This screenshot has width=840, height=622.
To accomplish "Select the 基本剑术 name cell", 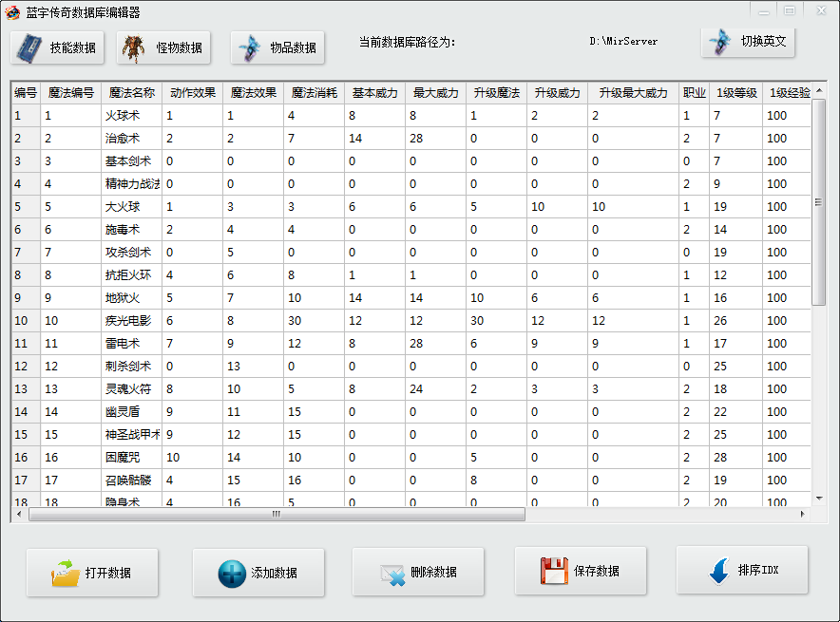I will coord(131,160).
